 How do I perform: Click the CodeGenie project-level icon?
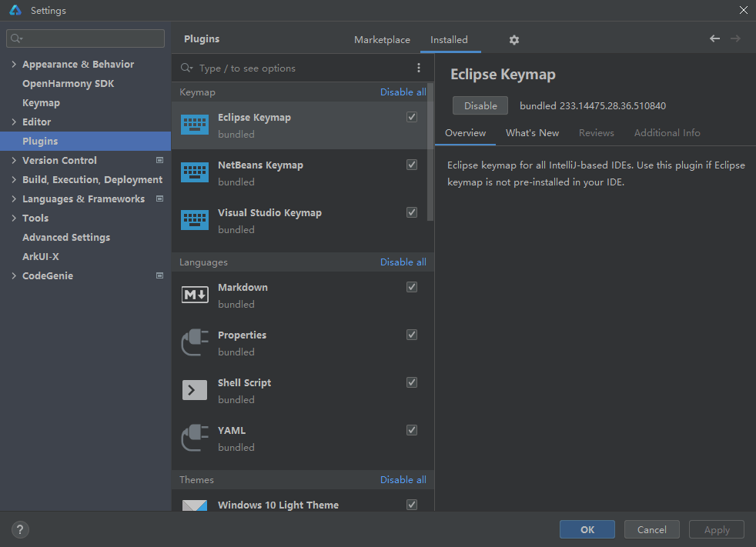pyautogui.click(x=159, y=275)
